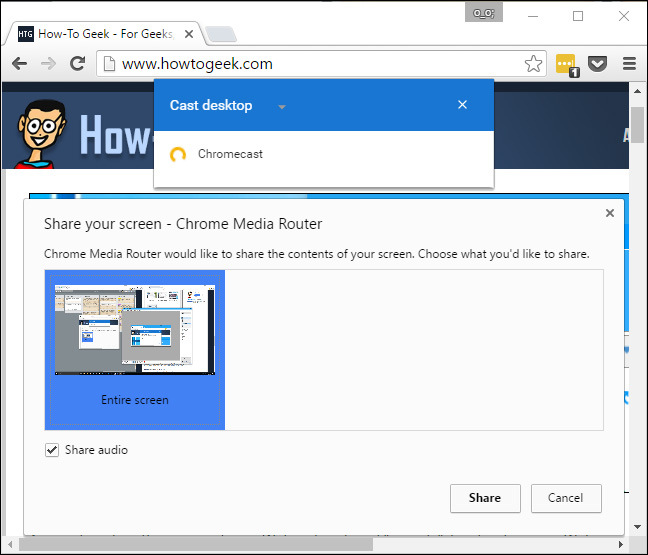Close the Cast desktop popup
This screenshot has width=648, height=555.
coord(462,105)
